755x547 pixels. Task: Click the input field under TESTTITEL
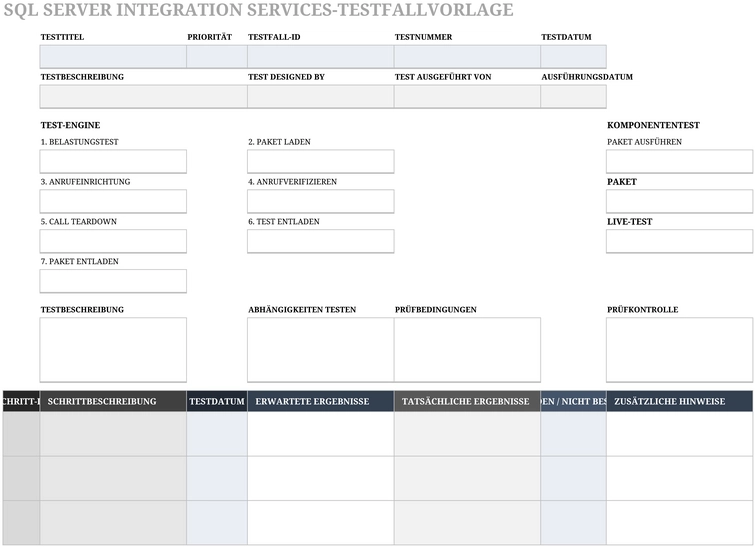(113, 57)
